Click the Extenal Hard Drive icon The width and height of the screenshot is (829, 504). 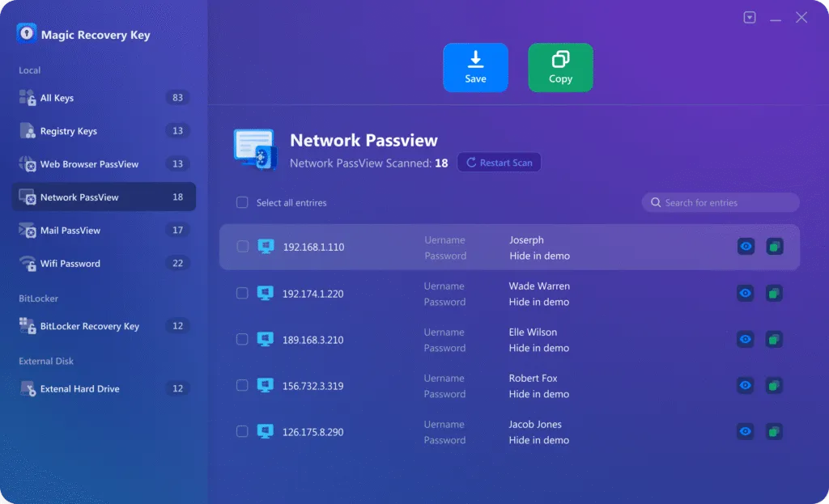click(27, 389)
